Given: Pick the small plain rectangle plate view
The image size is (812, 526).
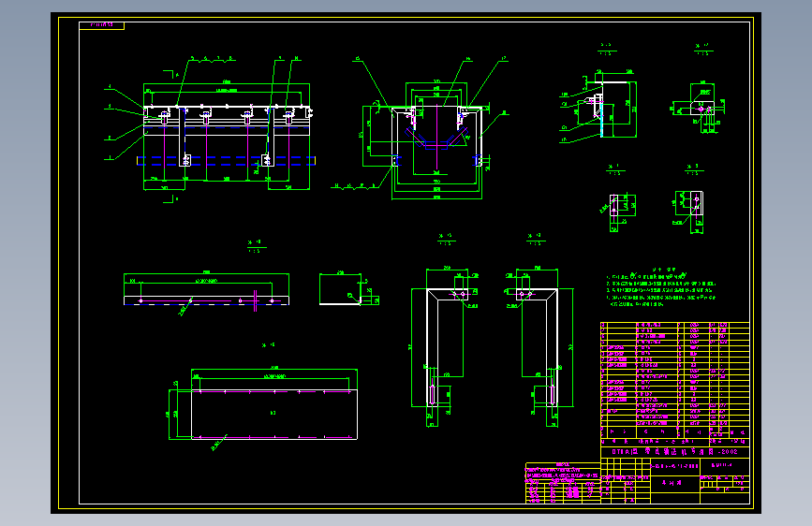Looking at the screenshot, I should tap(349, 289).
